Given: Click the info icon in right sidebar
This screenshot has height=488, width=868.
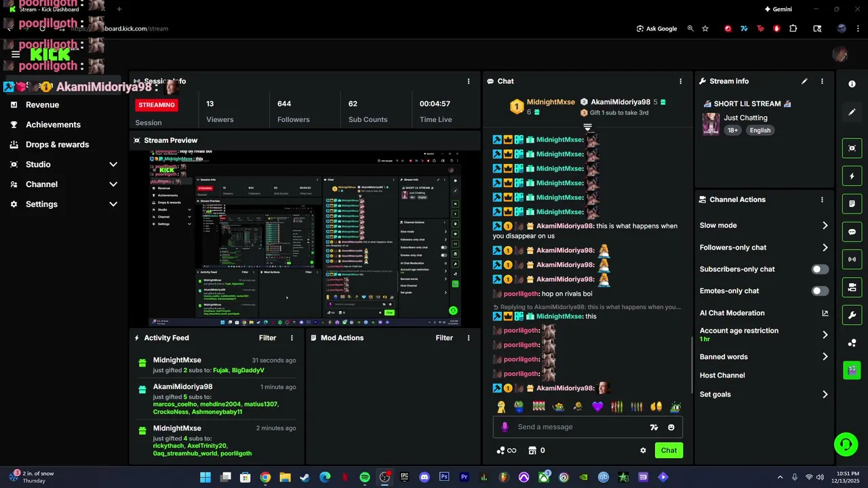Looking at the screenshot, I should 852,84.
